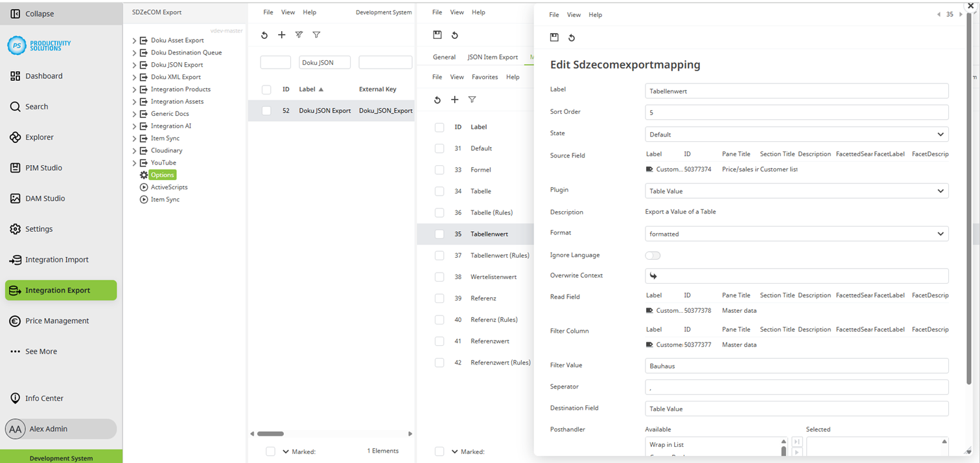Refresh the export list with the reload icon
Image resolution: width=980 pixels, height=463 pixels.
(x=264, y=35)
